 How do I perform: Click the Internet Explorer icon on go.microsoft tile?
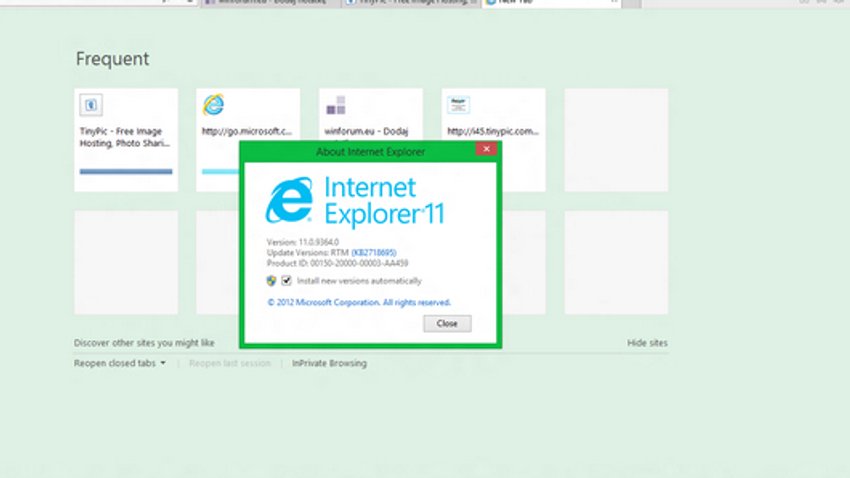click(x=213, y=105)
